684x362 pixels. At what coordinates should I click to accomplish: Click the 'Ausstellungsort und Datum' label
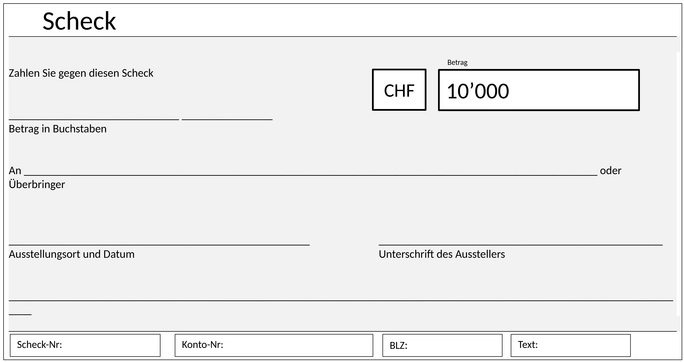tap(72, 254)
